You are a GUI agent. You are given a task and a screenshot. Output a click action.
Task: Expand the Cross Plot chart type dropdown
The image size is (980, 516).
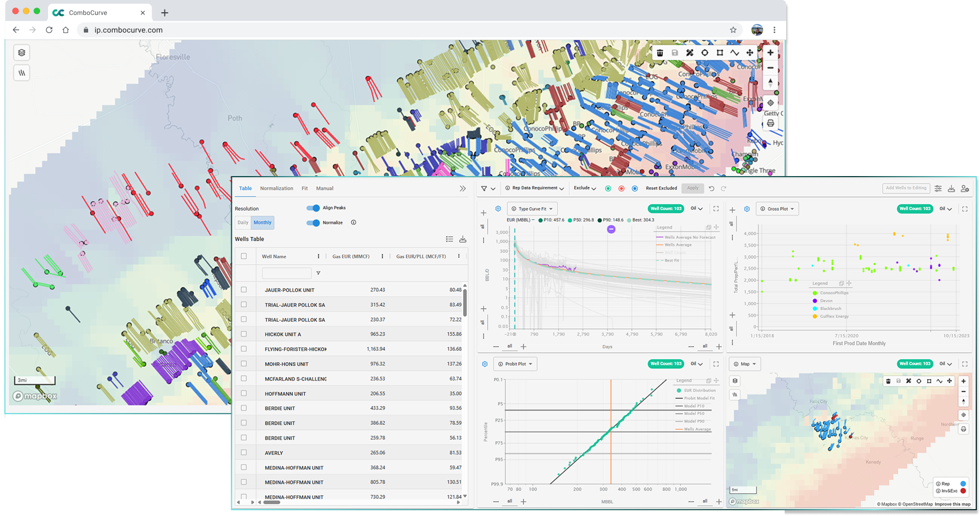pyautogui.click(x=777, y=209)
